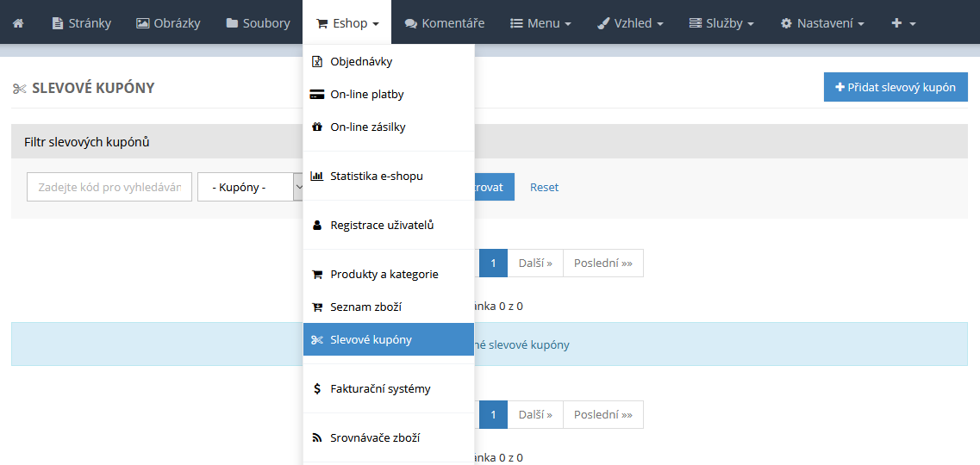Open Statistika e-shopu chart entry
The image size is (980, 465).
(376, 177)
